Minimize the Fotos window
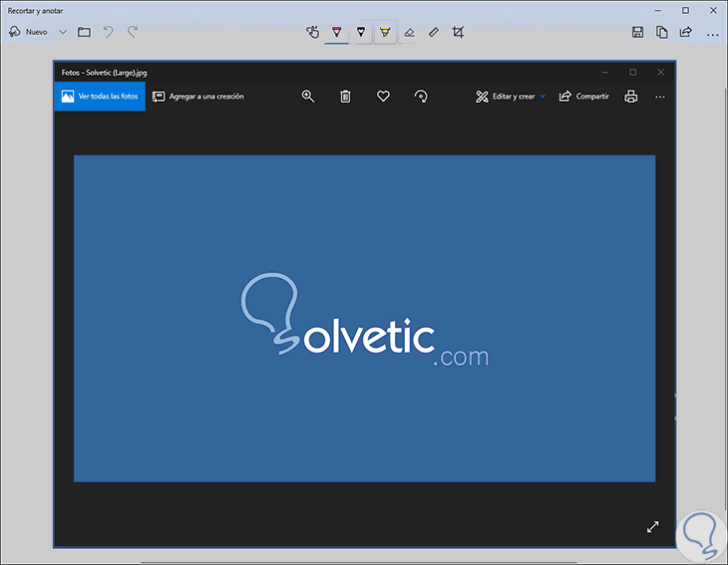This screenshot has width=728, height=565. 605,73
